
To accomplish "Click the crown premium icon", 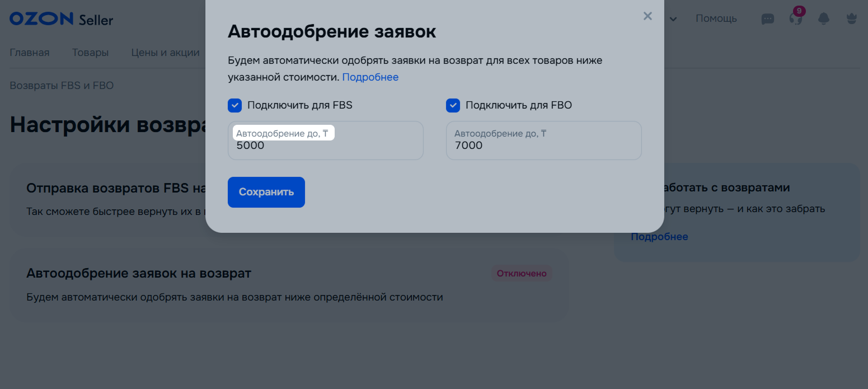I will (x=852, y=19).
